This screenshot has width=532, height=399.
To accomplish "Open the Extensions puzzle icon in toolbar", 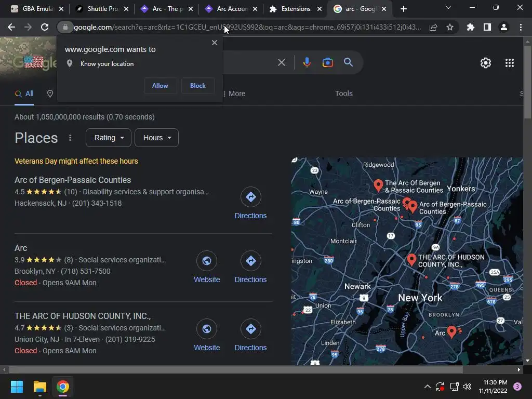I will [471, 27].
